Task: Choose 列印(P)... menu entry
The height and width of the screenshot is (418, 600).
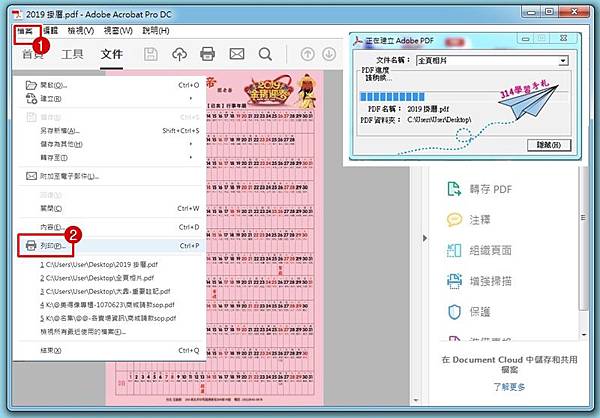Action: coord(111,246)
